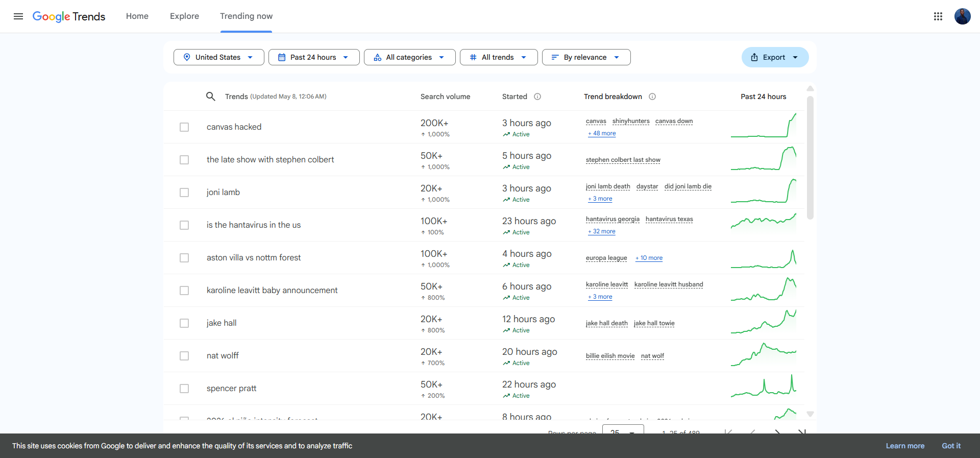Screen dimensions: 980x458
Task: Select the joni lamb checkbox
Action: point(184,192)
